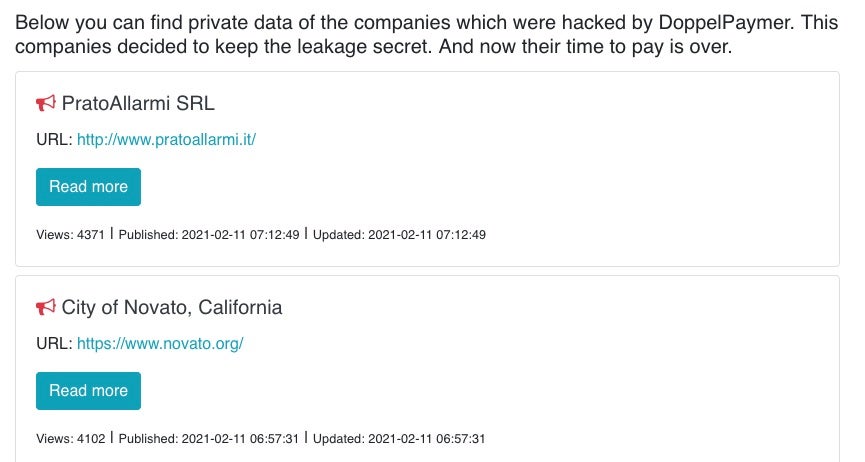Click the megaphone icon beside PratoAllarmi SRL
Screen dimensions: 865x462
click(46, 103)
